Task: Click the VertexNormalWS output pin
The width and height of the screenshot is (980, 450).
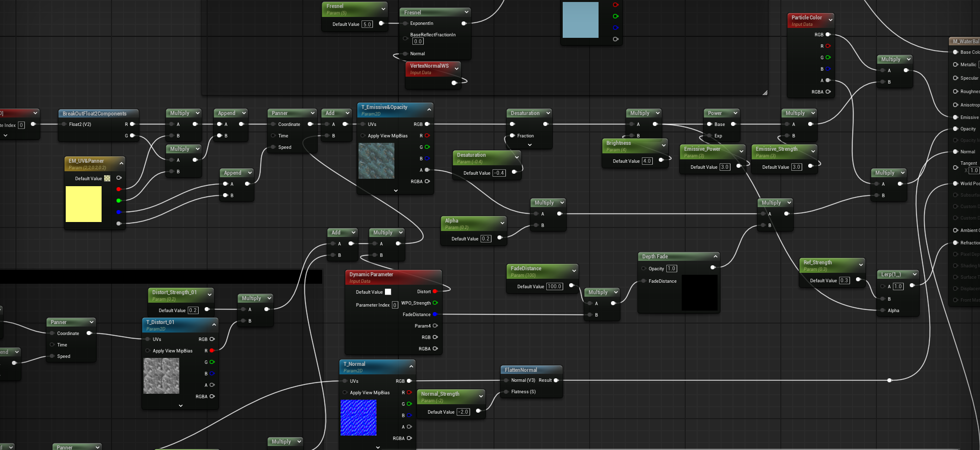Action: tap(454, 83)
